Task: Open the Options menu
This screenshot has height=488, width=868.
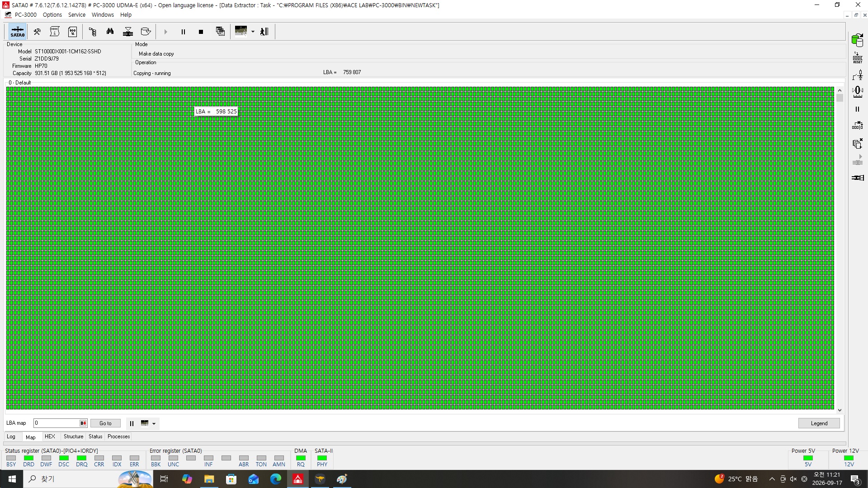Action: (52, 14)
